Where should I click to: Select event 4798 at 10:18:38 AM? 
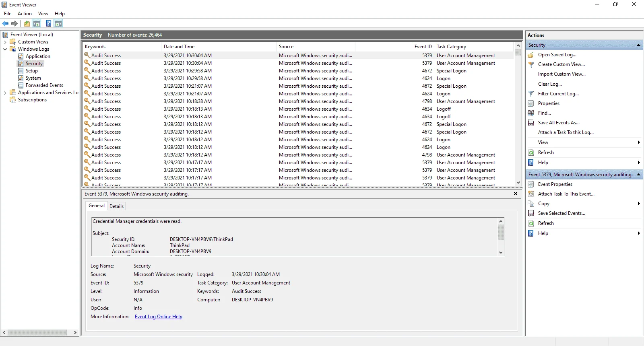(298, 101)
